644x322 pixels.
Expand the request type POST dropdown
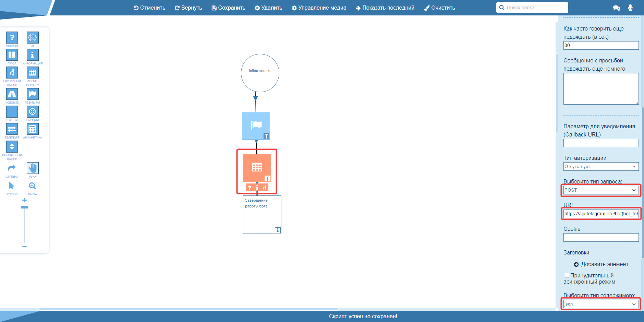pyautogui.click(x=601, y=190)
